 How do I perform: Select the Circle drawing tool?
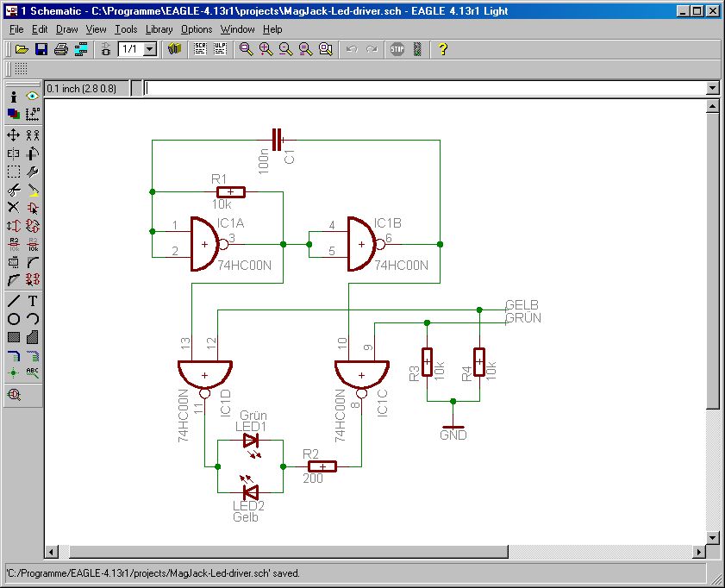click(14, 319)
